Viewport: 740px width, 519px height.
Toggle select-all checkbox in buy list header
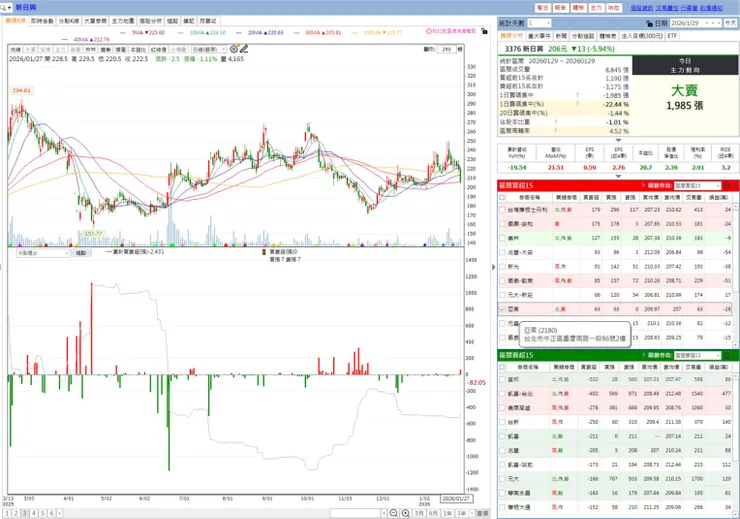(x=502, y=197)
